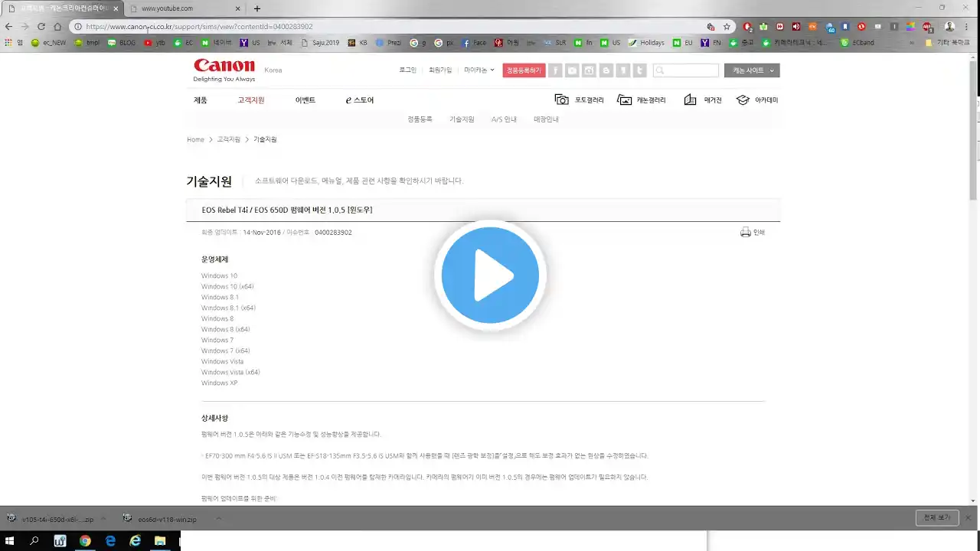
Task: Click the 운영체제 heading text
Action: (214, 259)
